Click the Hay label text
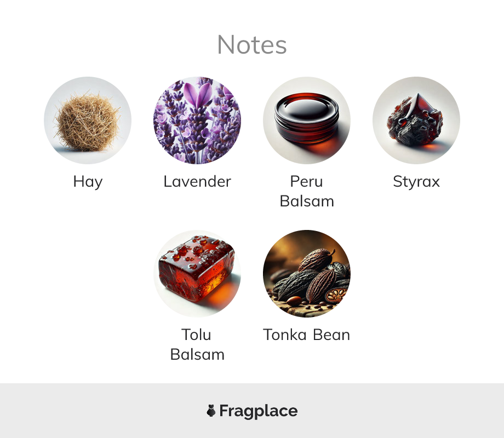The image size is (504, 438). point(88,182)
